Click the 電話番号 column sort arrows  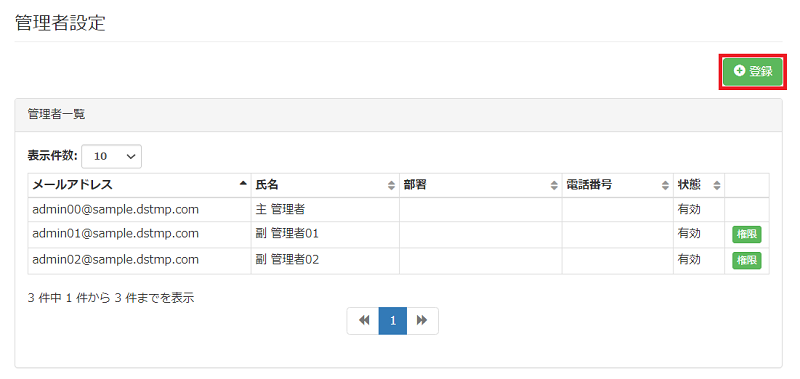665,186
